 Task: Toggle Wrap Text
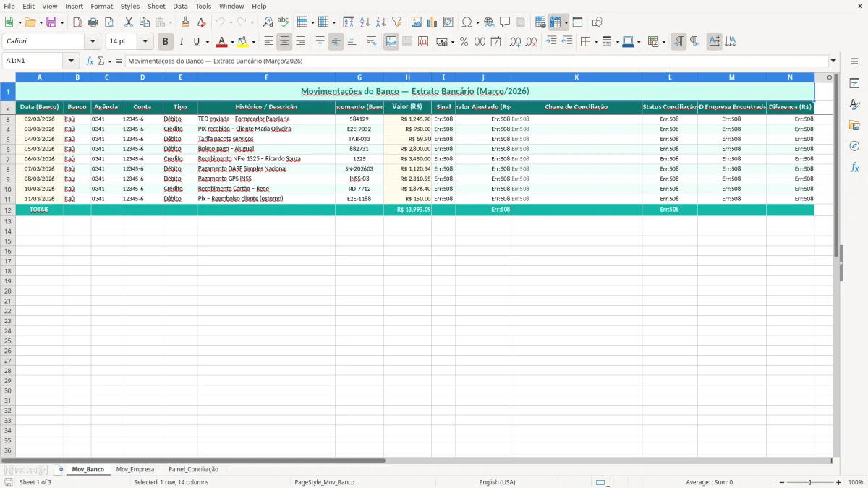[372, 42]
